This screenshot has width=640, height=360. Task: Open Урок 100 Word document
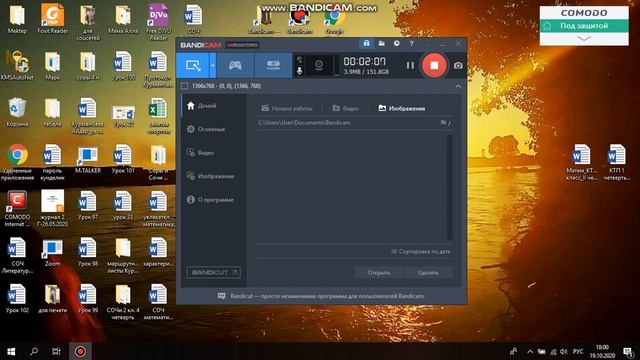coord(123,65)
